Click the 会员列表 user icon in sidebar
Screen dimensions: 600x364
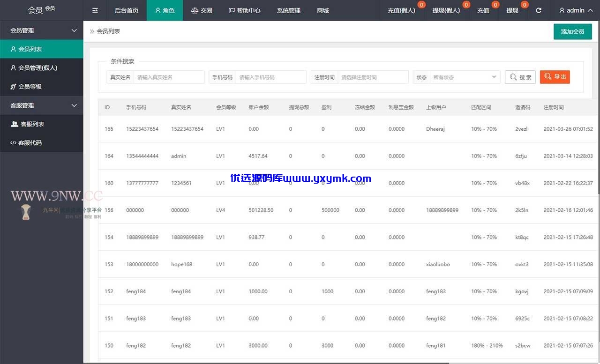pos(13,49)
